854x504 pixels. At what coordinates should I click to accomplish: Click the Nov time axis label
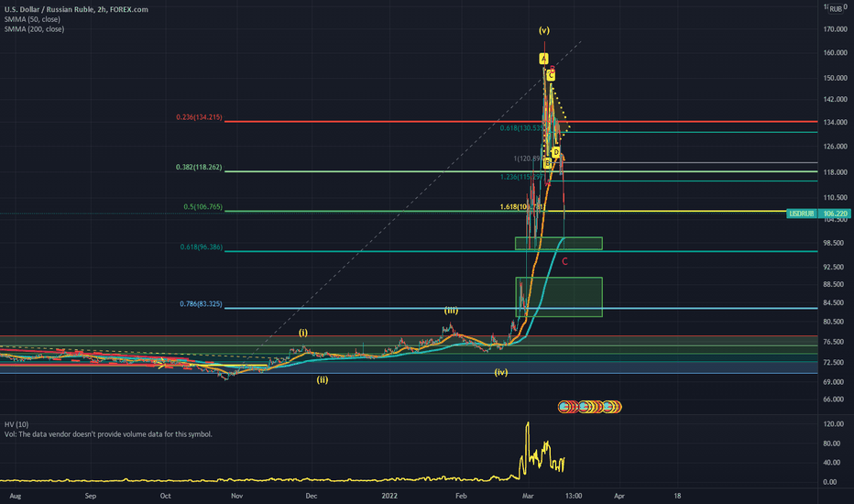click(237, 496)
